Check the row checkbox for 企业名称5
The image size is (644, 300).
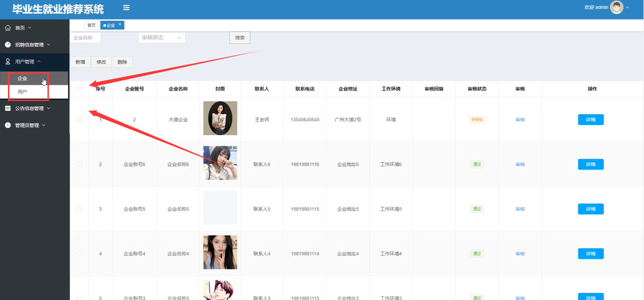pyautogui.click(x=79, y=209)
